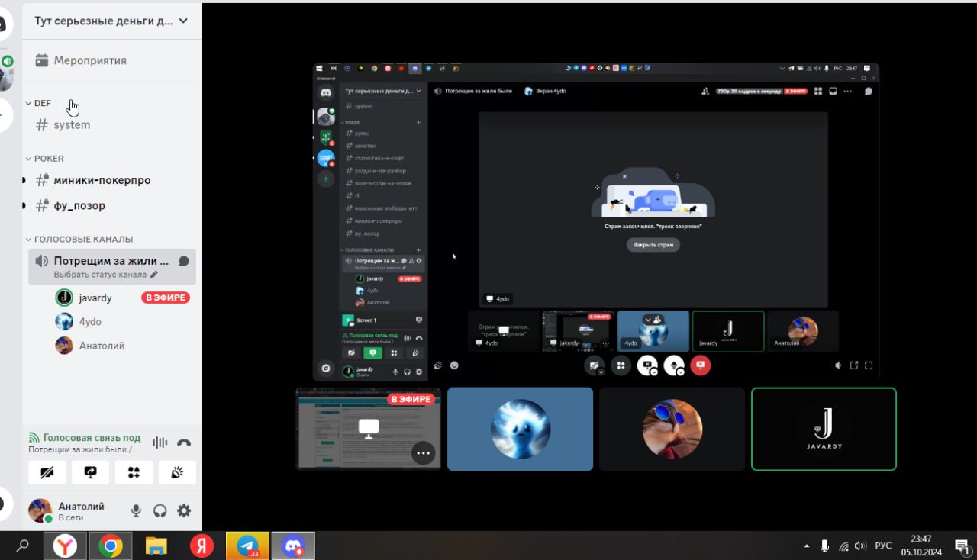Image resolution: width=977 pixels, height=560 pixels.
Task: Open activities button in streamed call controls
Action: point(621,365)
